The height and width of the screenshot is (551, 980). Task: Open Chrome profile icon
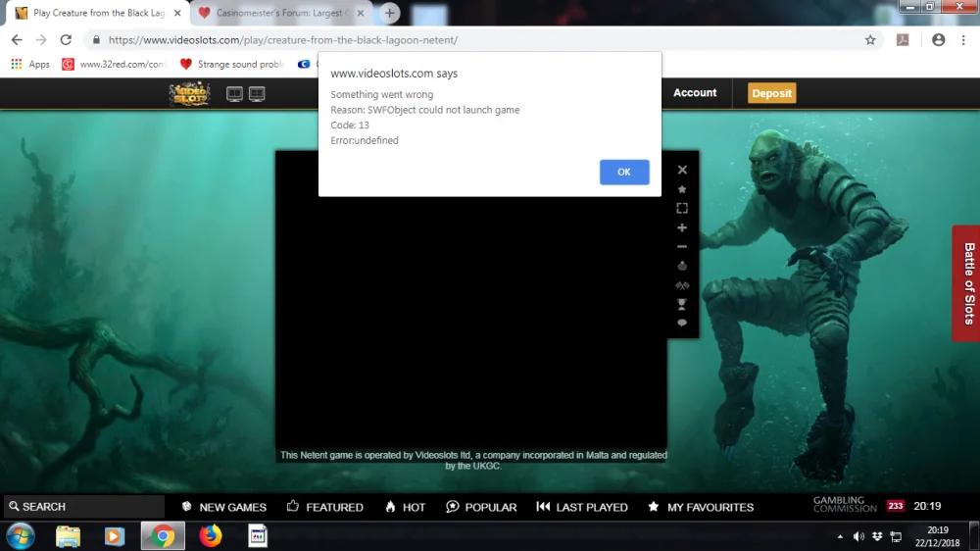pyautogui.click(x=938, y=40)
